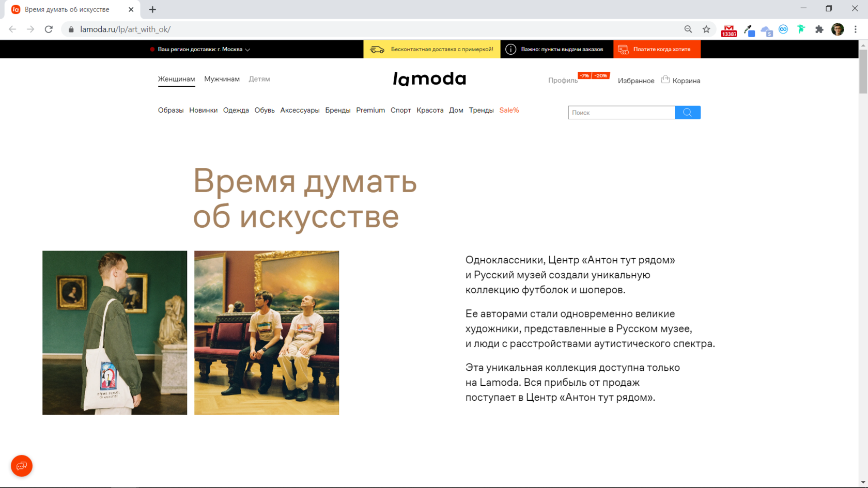
Task: Click the -7% discount badge
Action: coord(584,76)
